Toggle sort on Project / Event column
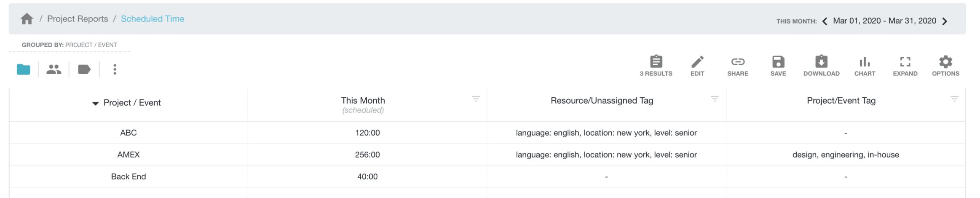Viewport: 980px width, 198px height. [x=126, y=103]
